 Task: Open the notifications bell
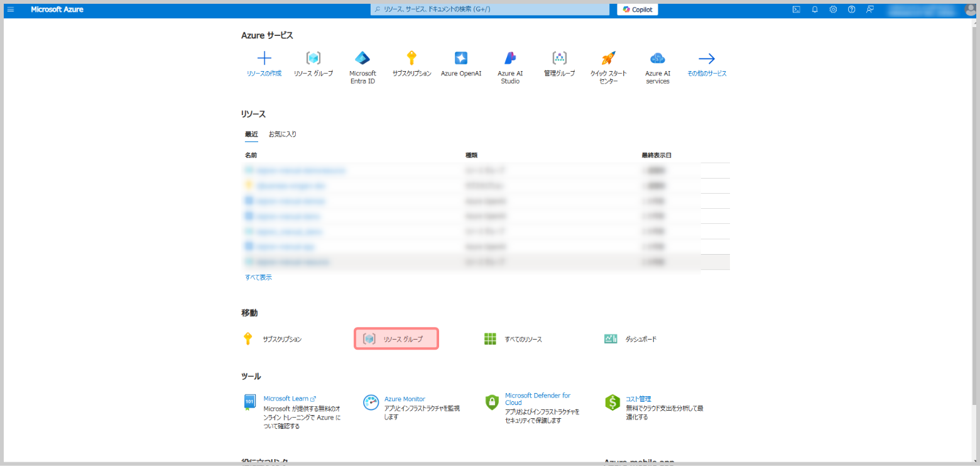(815, 9)
